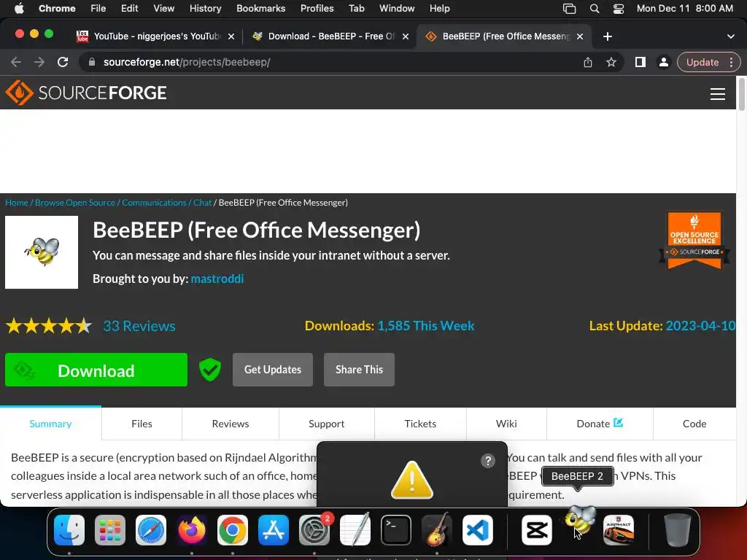This screenshot has height=560, width=747.
Task: Click the green shield security check icon
Action: pos(209,370)
